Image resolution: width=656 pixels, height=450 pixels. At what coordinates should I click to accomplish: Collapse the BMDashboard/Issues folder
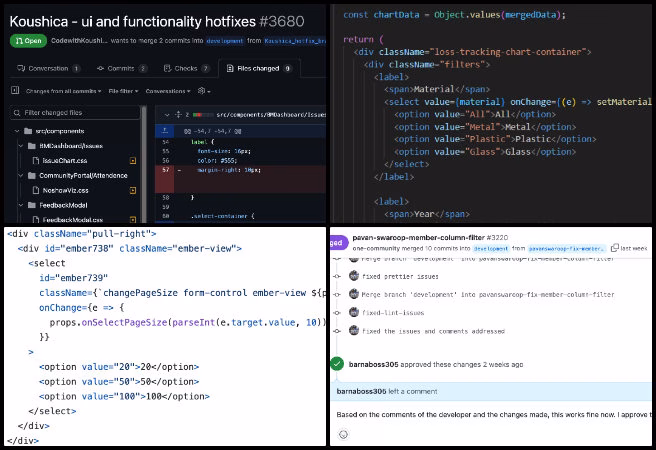click(x=20, y=146)
